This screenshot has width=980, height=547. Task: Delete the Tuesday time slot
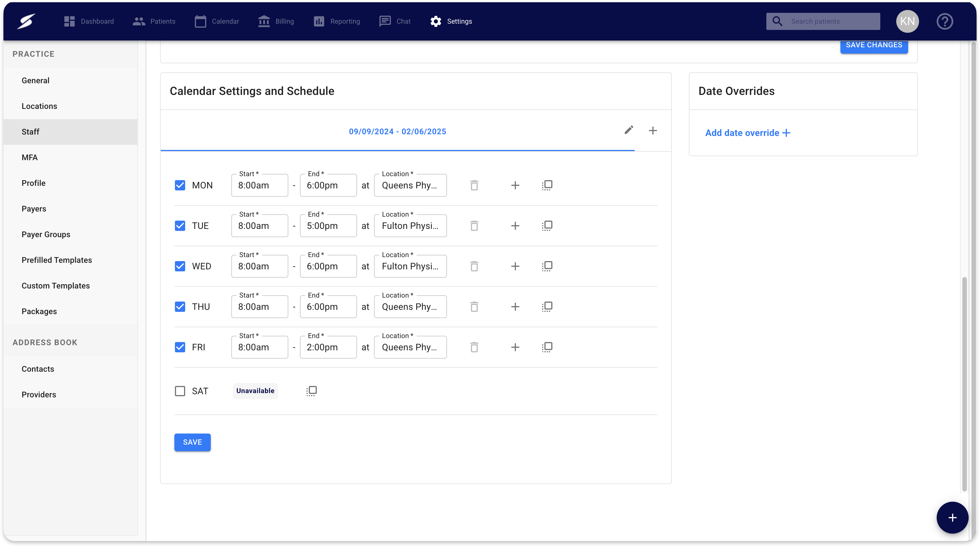pyautogui.click(x=474, y=226)
